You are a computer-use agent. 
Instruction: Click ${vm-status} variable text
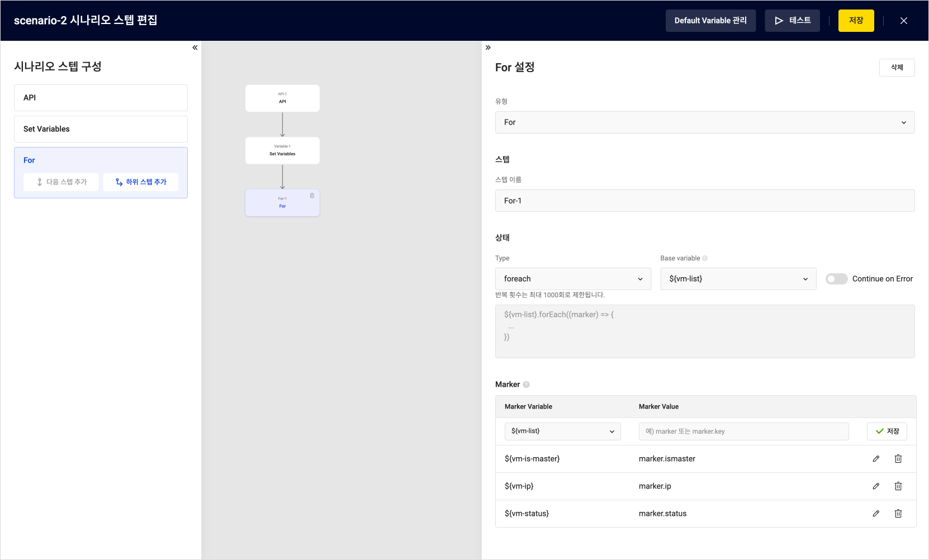527,514
